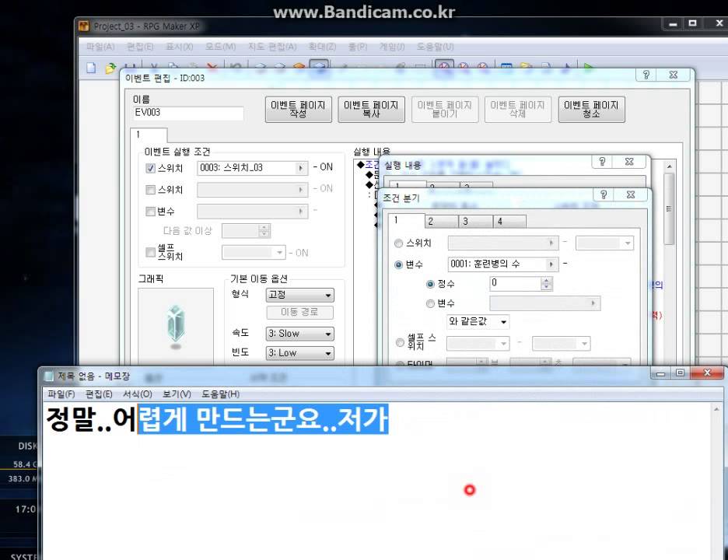Select the orange Layer 3 toolbar icon

tap(299, 68)
